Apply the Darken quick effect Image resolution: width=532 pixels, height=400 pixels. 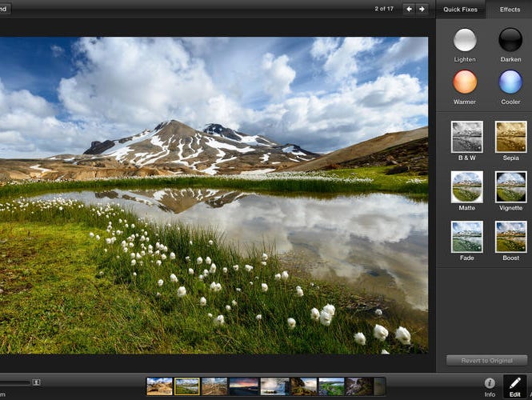click(510, 40)
